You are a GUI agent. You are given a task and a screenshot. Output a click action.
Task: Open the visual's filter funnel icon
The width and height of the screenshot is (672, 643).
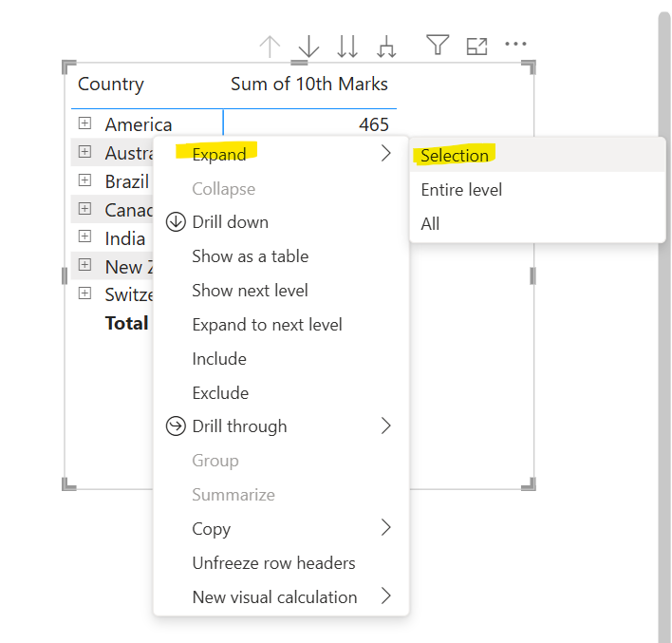click(437, 45)
